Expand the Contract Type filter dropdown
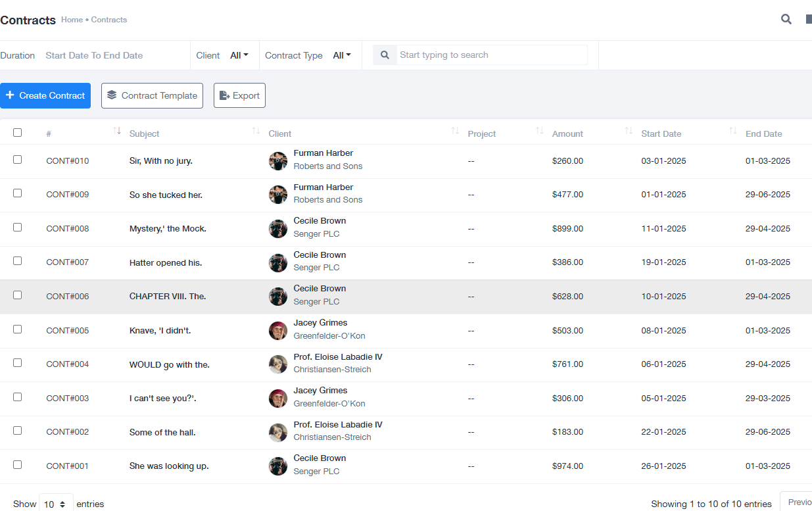812x511 pixels. (342, 55)
